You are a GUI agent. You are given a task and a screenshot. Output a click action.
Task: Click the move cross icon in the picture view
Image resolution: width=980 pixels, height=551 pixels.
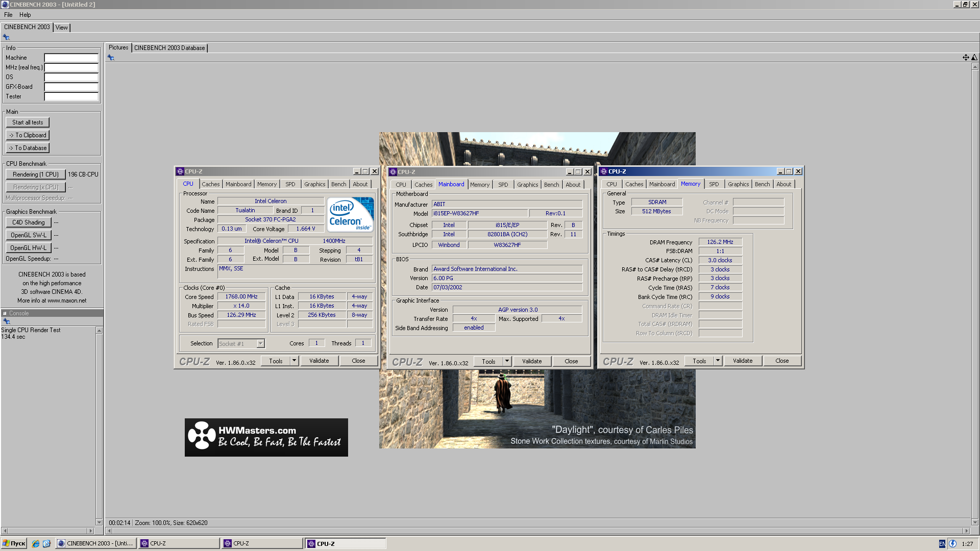click(x=966, y=58)
